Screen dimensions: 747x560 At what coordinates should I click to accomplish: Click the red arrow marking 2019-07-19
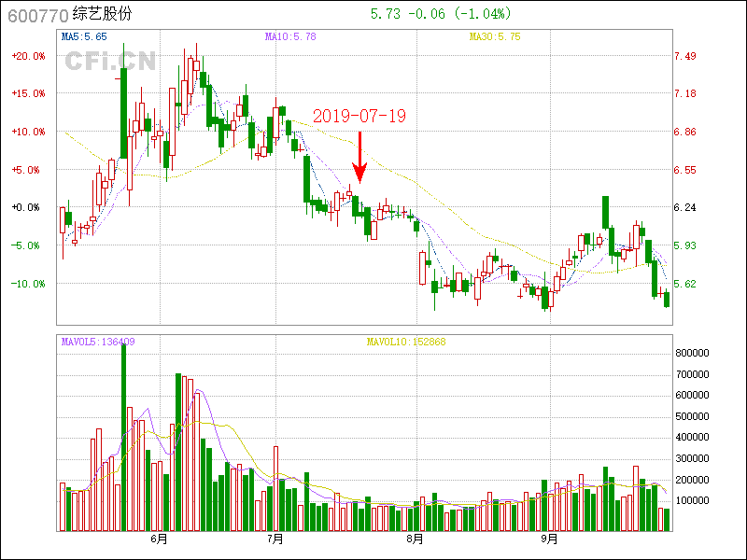(359, 159)
